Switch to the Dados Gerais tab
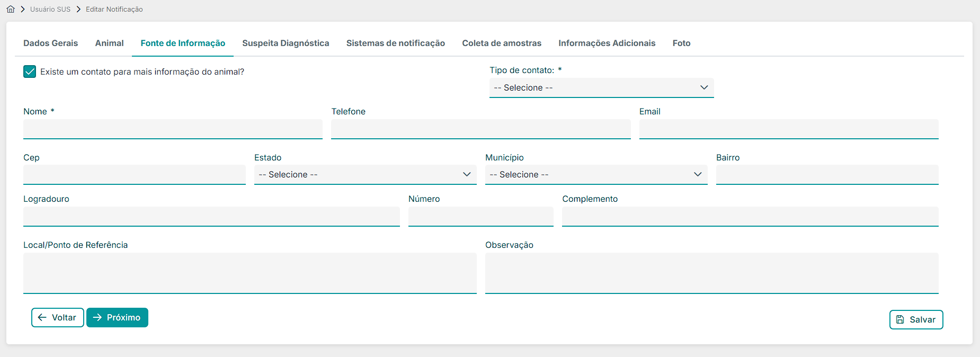Viewport: 980px width, 357px height. coord(50,43)
